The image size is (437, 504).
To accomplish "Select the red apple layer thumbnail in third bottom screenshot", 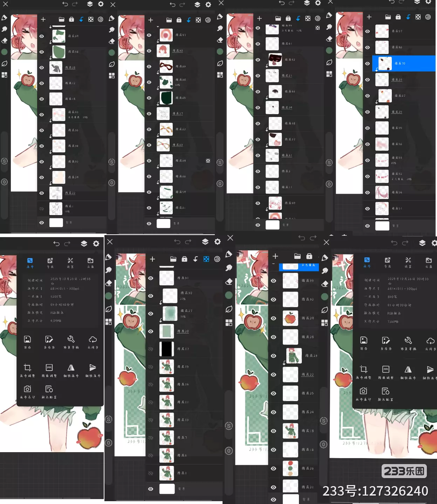I will pyautogui.click(x=290, y=318).
